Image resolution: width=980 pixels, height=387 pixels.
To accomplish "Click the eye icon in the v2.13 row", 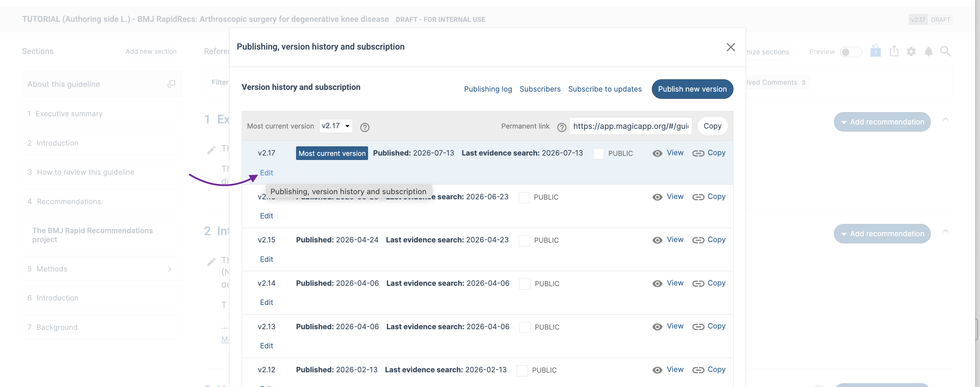I will [x=657, y=327].
